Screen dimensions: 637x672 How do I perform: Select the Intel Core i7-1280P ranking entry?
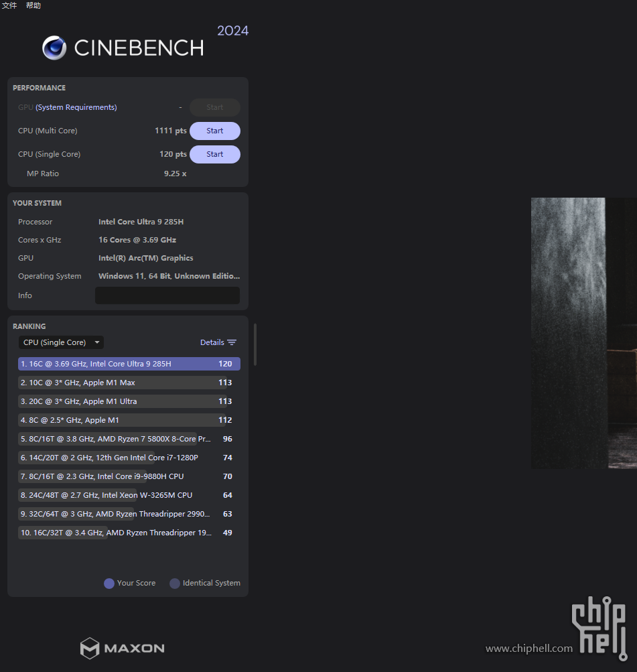[129, 458]
